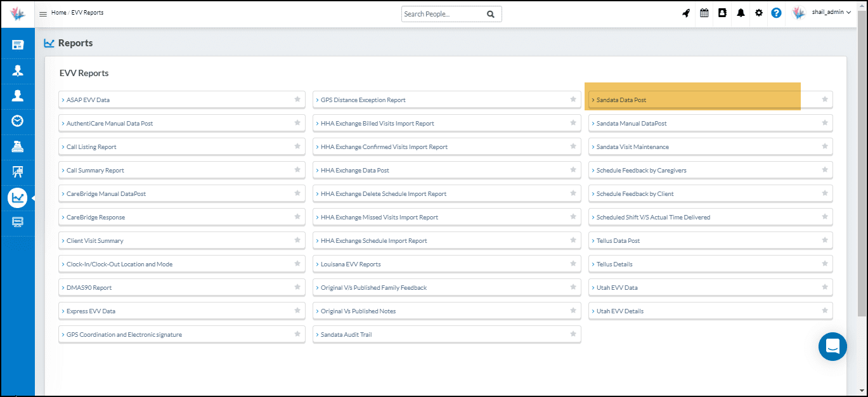This screenshot has height=397, width=868.
Task: Open the calendar icon in top bar
Action: tap(704, 13)
